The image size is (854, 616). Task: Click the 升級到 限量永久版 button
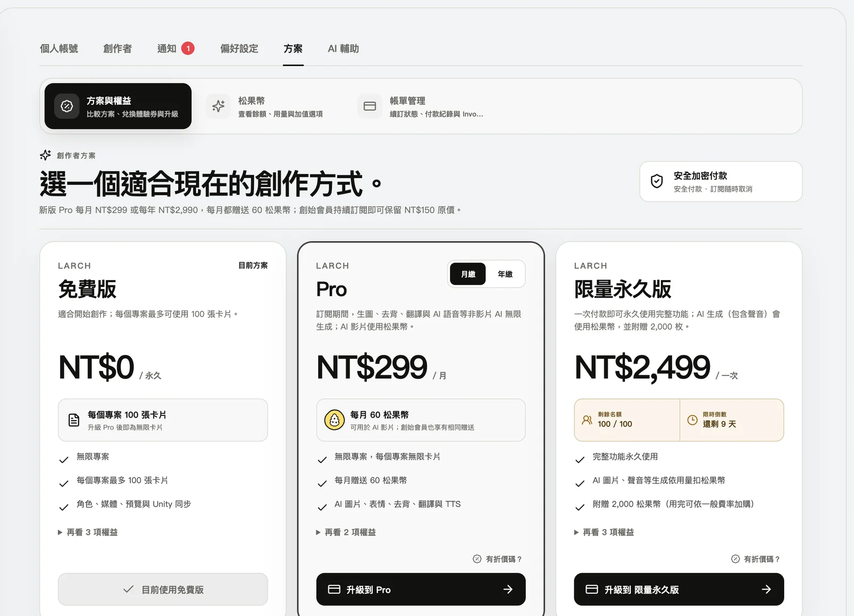(x=679, y=589)
